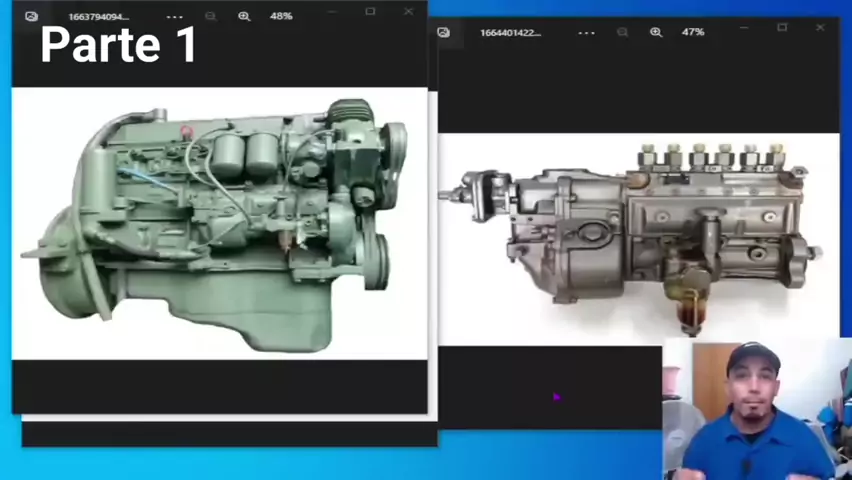Click the Photos app icon in the 47% window
The width and height of the screenshot is (852, 480).
443,32
